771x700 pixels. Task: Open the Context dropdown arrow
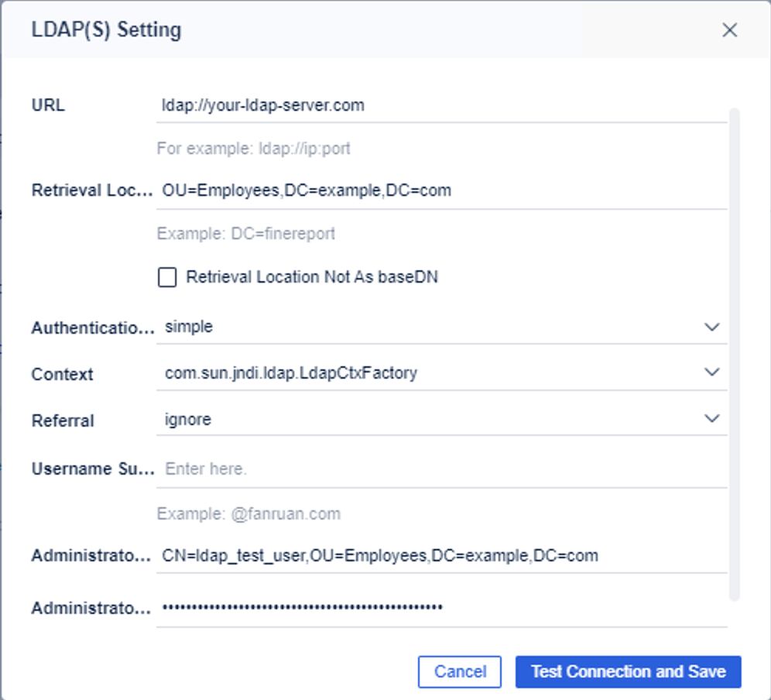coord(712,372)
